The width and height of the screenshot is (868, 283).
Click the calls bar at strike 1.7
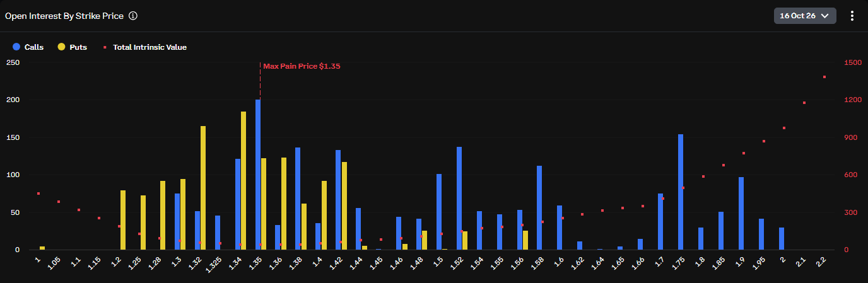660,222
